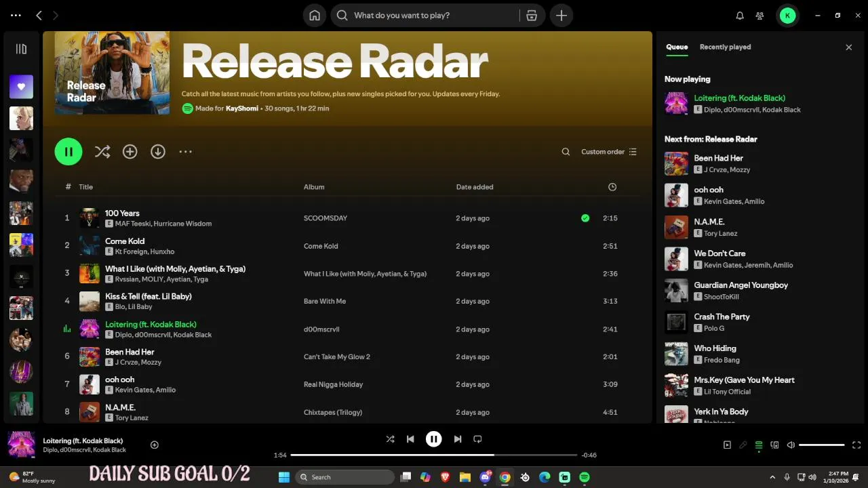Close the queue panel

pyautogui.click(x=848, y=47)
